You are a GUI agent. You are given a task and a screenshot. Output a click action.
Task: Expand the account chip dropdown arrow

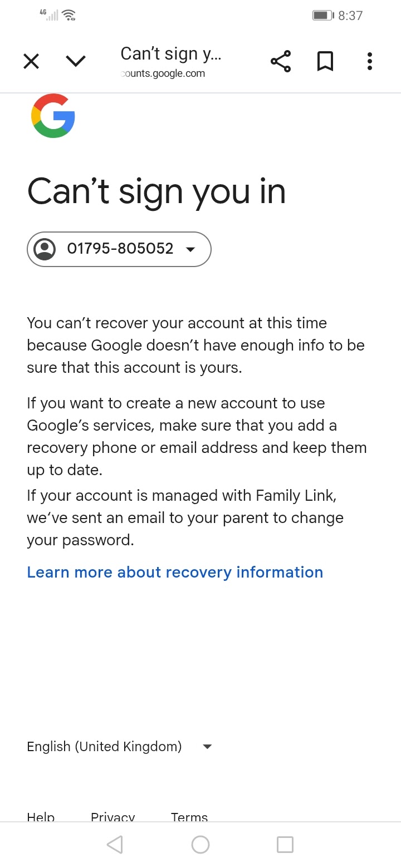click(x=190, y=249)
